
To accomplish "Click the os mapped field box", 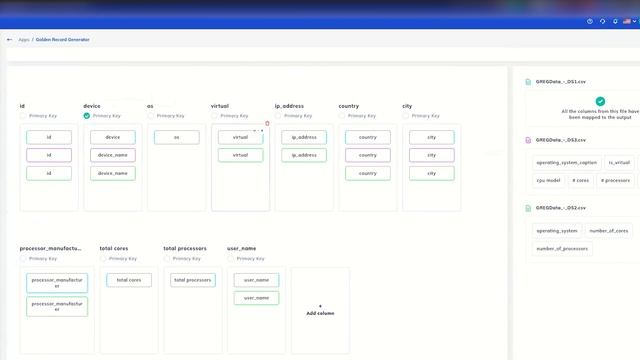I will pos(177,138).
